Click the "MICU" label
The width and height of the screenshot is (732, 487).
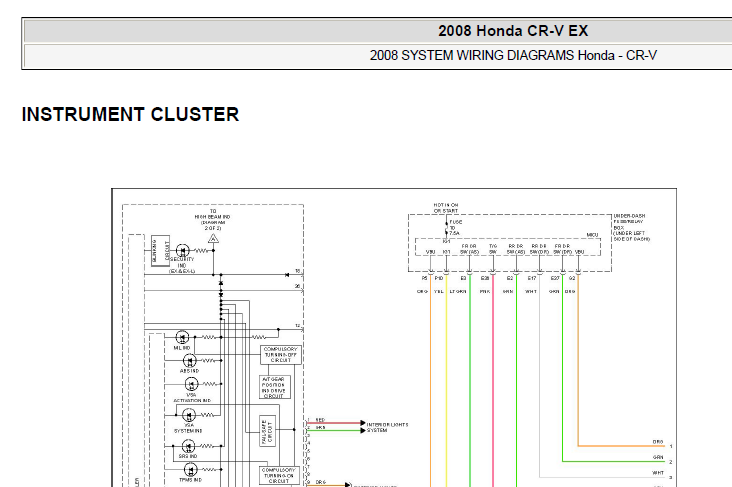tap(592, 235)
